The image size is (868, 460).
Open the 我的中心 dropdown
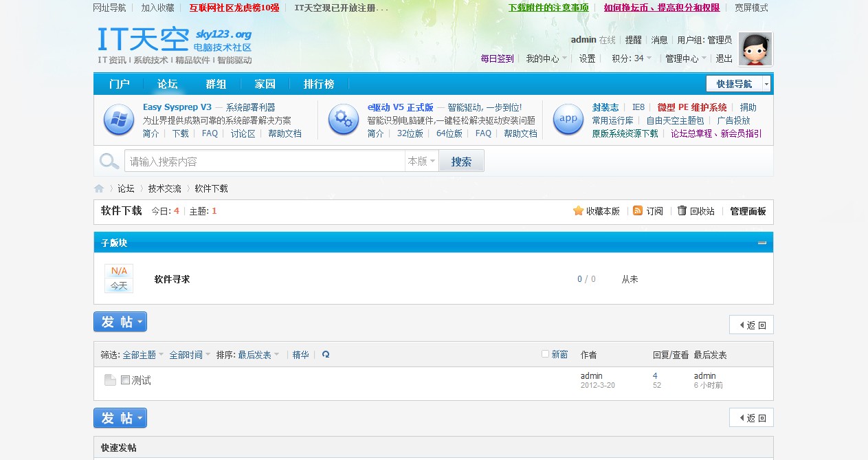pos(546,58)
